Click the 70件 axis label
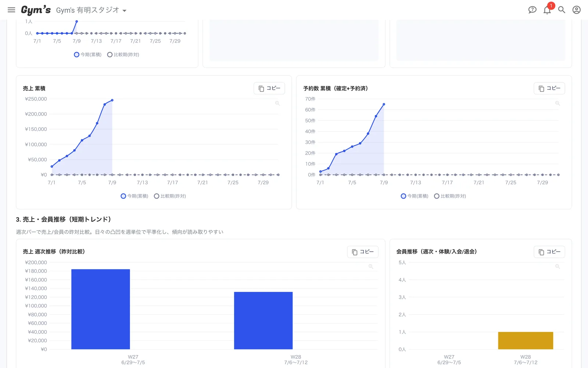Viewport: 588px width, 368px height. 310,99
